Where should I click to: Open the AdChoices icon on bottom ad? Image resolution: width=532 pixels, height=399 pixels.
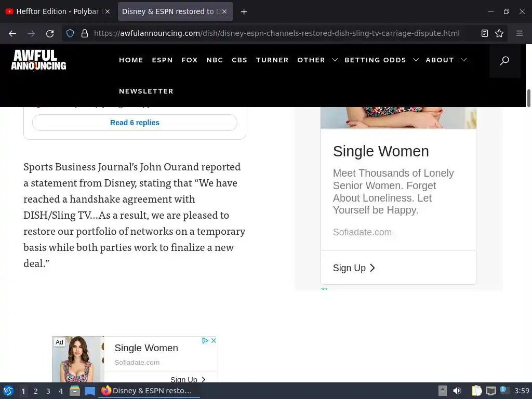point(205,341)
